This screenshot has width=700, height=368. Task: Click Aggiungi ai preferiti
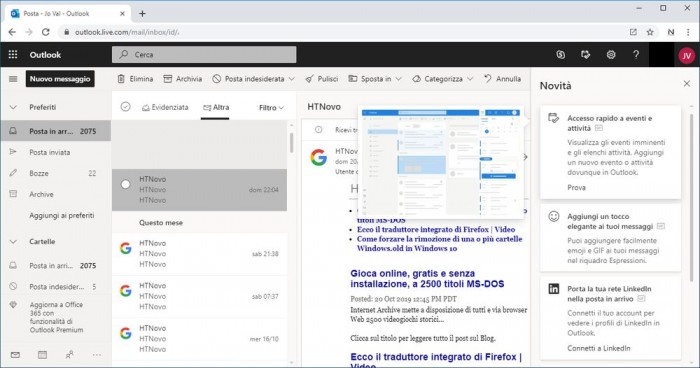coord(62,215)
